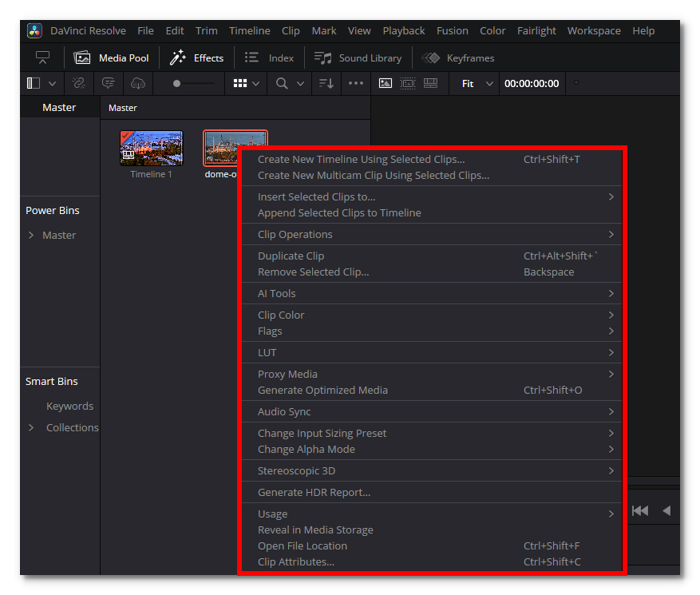The width and height of the screenshot is (700, 595).
Task: Toggle the Effects panel
Action: [196, 58]
